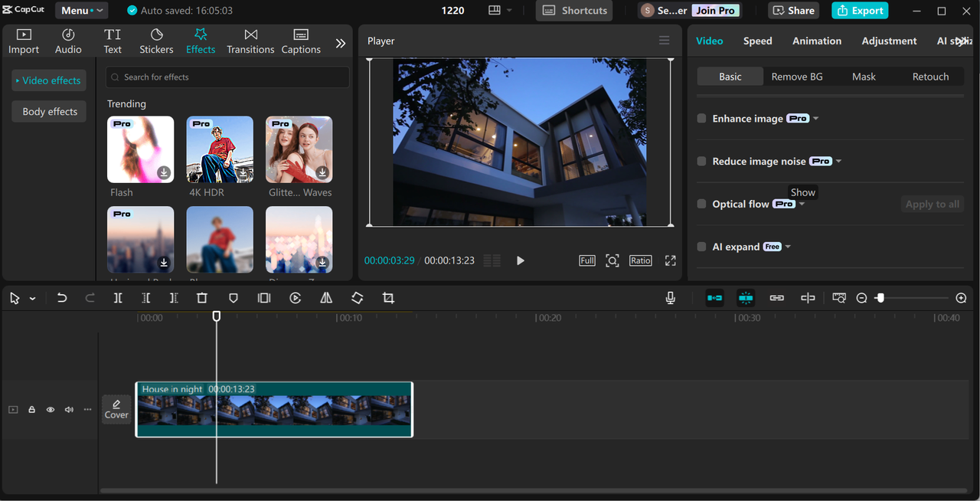The height and width of the screenshot is (501, 980).
Task: Select the 4K HDR effect thumbnail
Action: coord(220,149)
